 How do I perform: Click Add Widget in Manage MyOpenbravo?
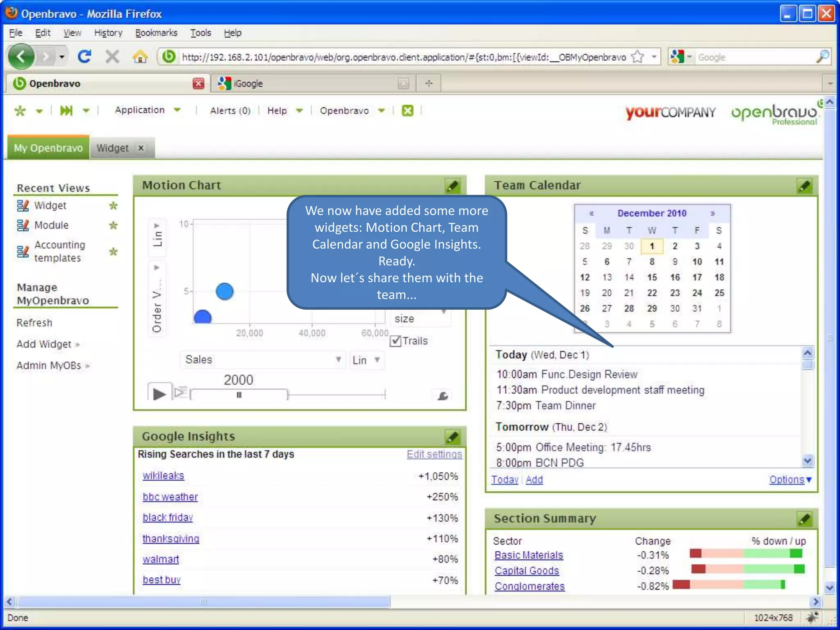(x=44, y=344)
